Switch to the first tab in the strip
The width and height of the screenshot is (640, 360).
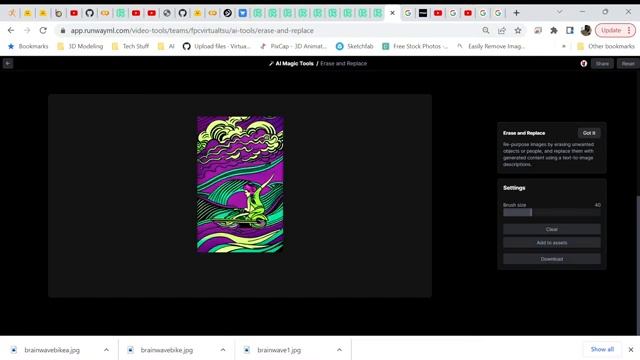coord(12,13)
